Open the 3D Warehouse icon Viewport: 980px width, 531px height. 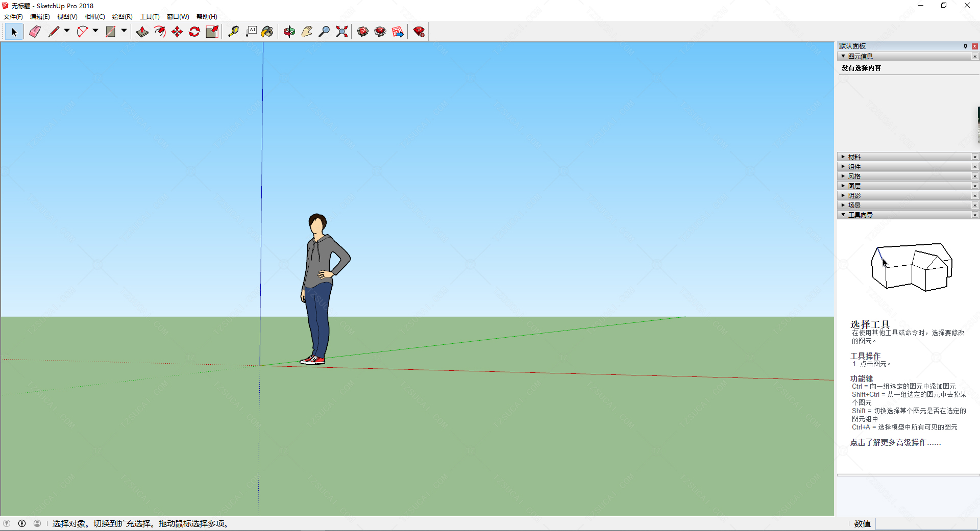pyautogui.click(x=363, y=32)
